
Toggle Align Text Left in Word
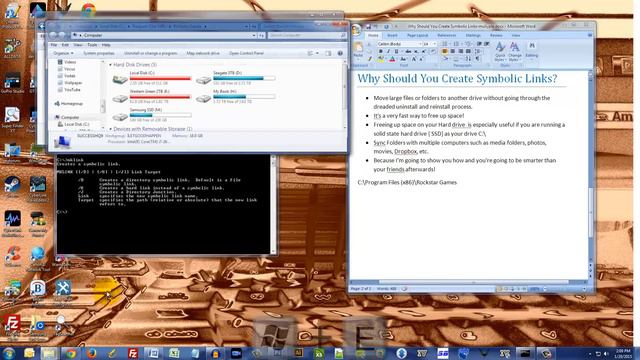tap(444, 51)
